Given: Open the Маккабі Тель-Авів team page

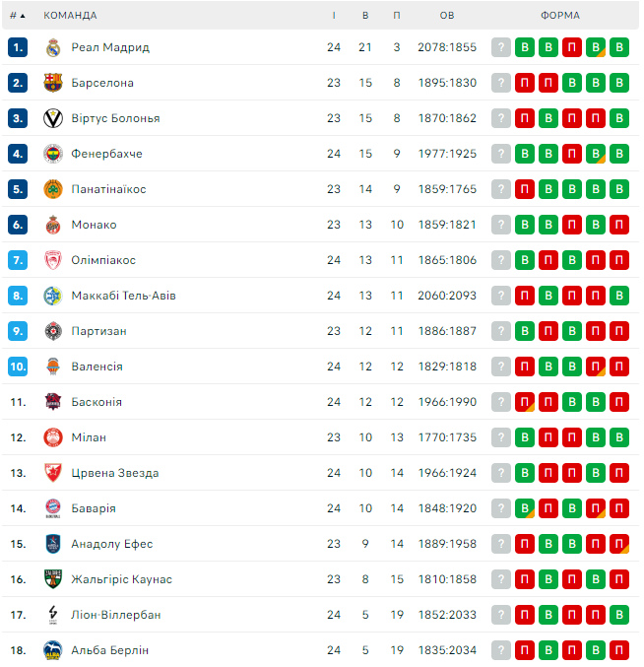Looking at the screenshot, I should coord(123,296).
